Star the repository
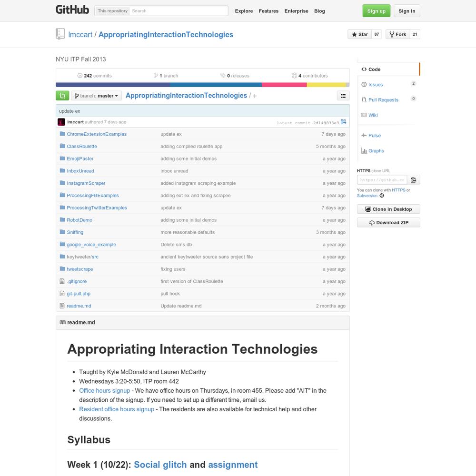This screenshot has width=476, height=476. 360,34
